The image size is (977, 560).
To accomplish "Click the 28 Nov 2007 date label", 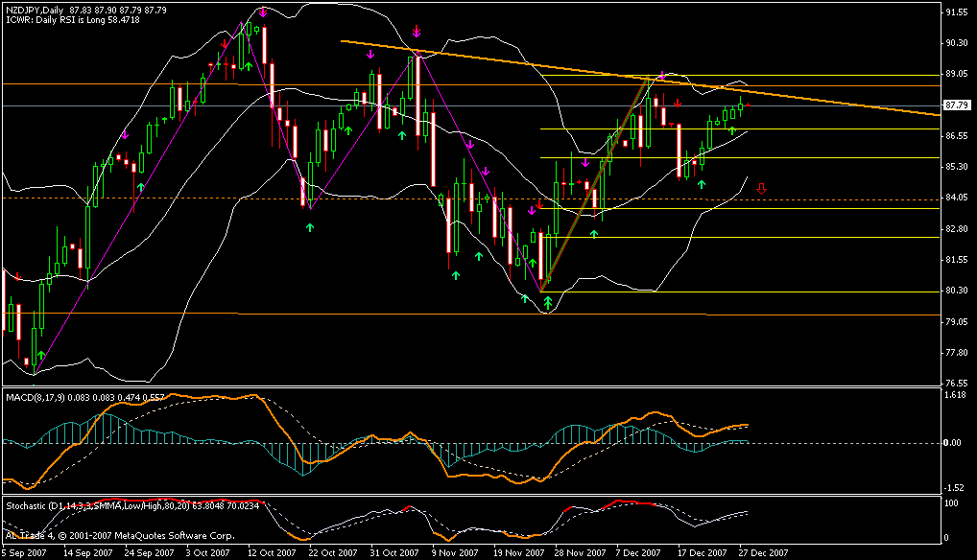I will coord(580,552).
